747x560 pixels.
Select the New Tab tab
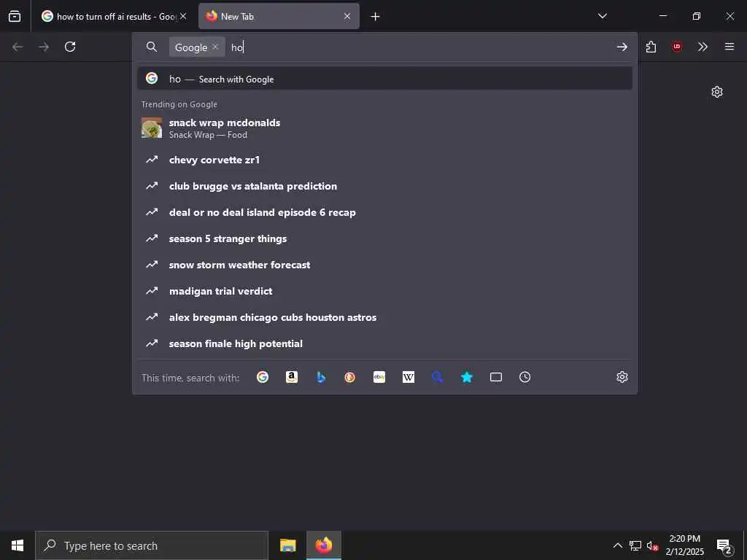click(279, 16)
